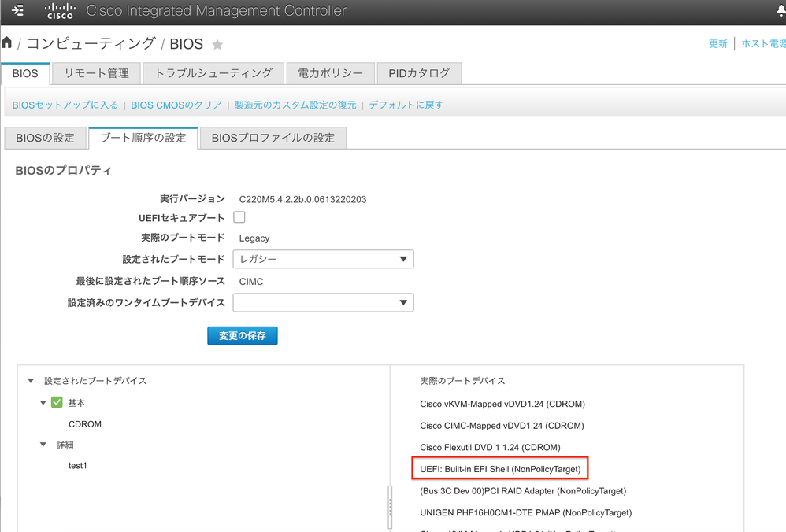The width and height of the screenshot is (786, 532).
Task: Select CDROM boot device entry
Action: pyautogui.click(x=85, y=424)
